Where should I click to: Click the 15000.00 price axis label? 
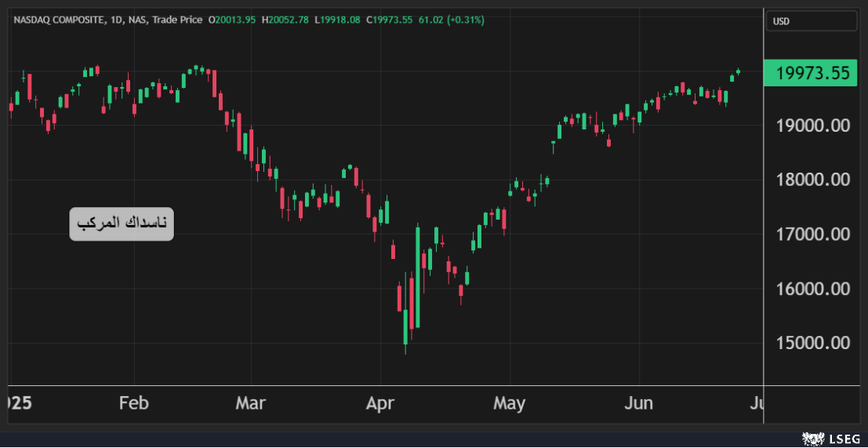812,343
